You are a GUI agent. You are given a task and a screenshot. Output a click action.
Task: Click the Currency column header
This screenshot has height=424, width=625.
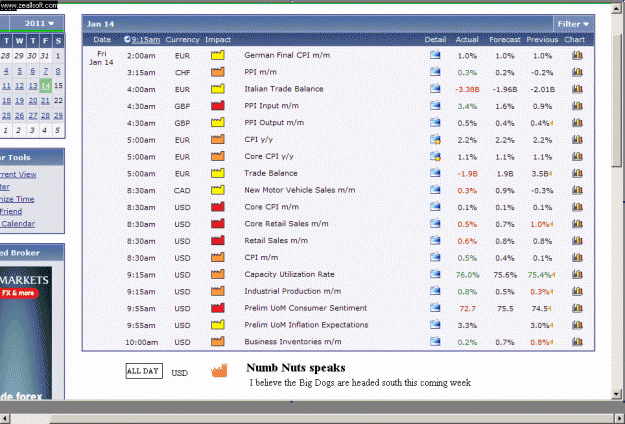(x=182, y=39)
